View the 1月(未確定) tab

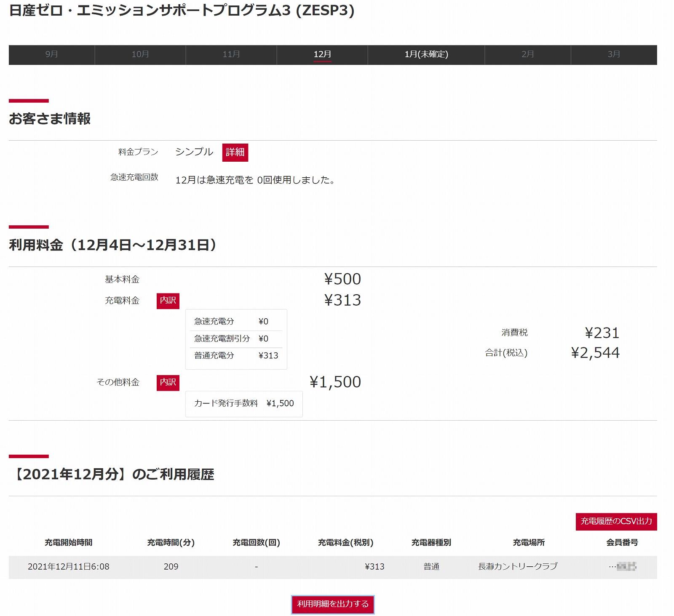click(426, 54)
